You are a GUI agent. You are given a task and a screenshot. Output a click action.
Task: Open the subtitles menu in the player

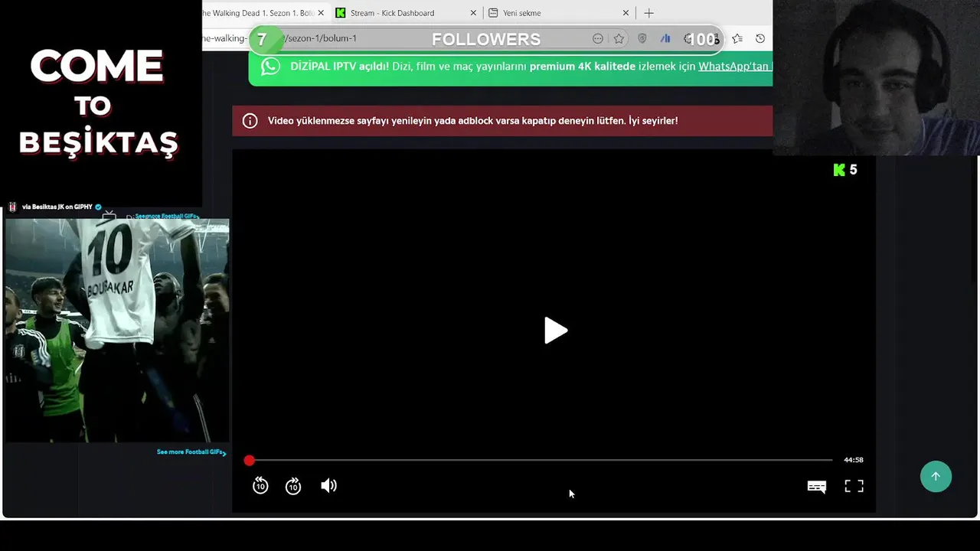pos(817,487)
